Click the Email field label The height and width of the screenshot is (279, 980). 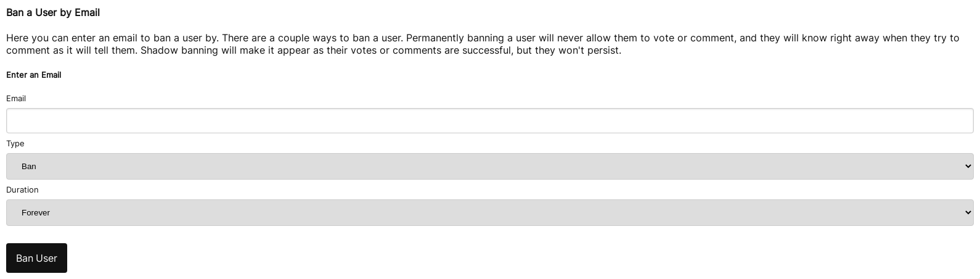(16, 98)
